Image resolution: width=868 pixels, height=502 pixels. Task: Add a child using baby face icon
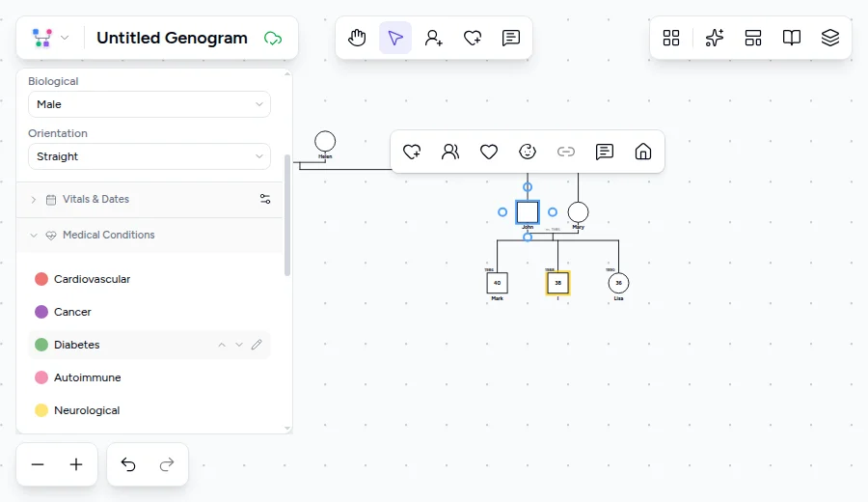point(528,152)
